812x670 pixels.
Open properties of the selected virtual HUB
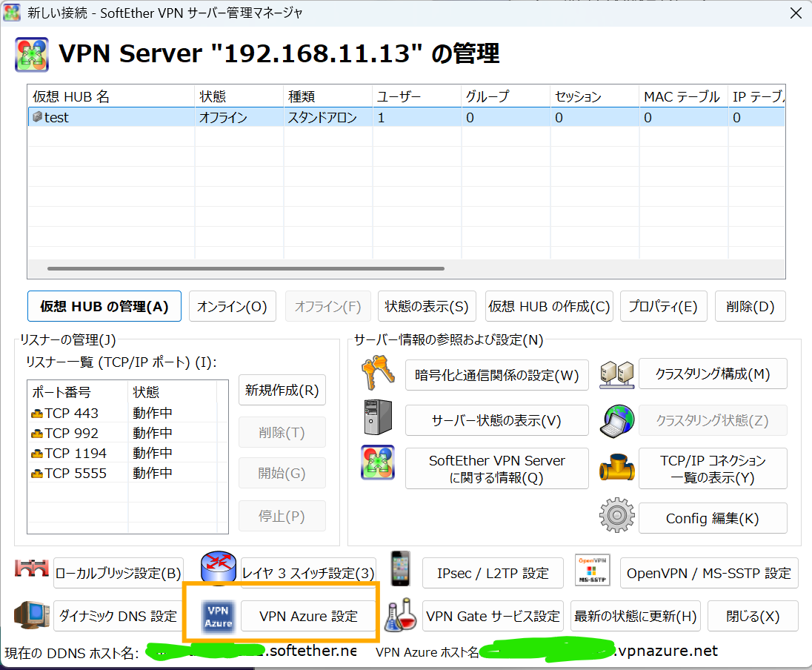[663, 306]
